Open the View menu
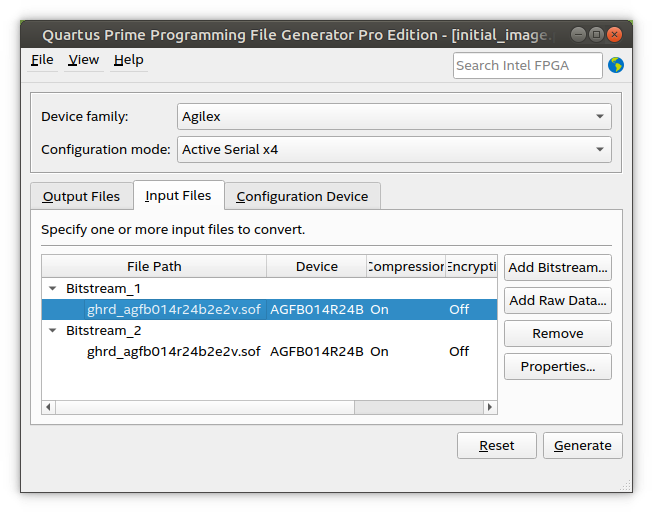Screen dimensions: 653x513 tap(83, 60)
